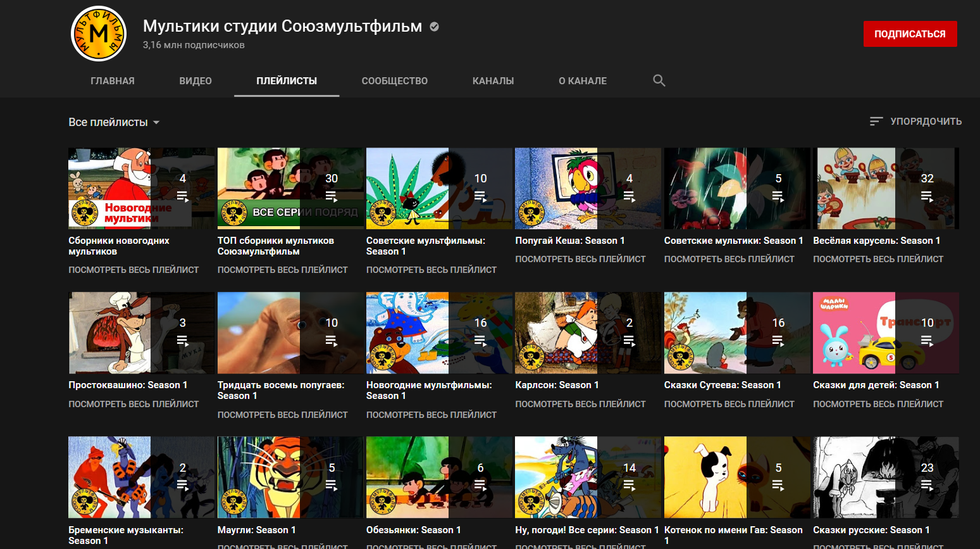
Task: View full playlist link under Сказки Сутеева
Action: point(729,404)
